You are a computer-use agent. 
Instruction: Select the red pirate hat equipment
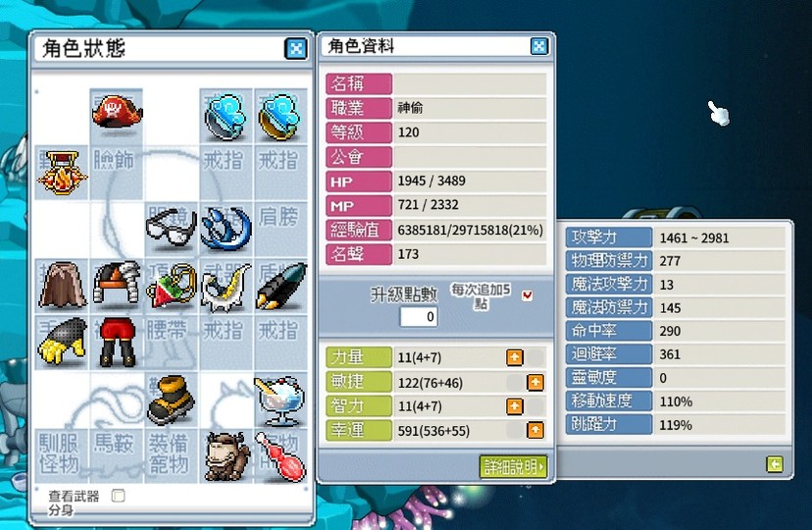coord(117,113)
